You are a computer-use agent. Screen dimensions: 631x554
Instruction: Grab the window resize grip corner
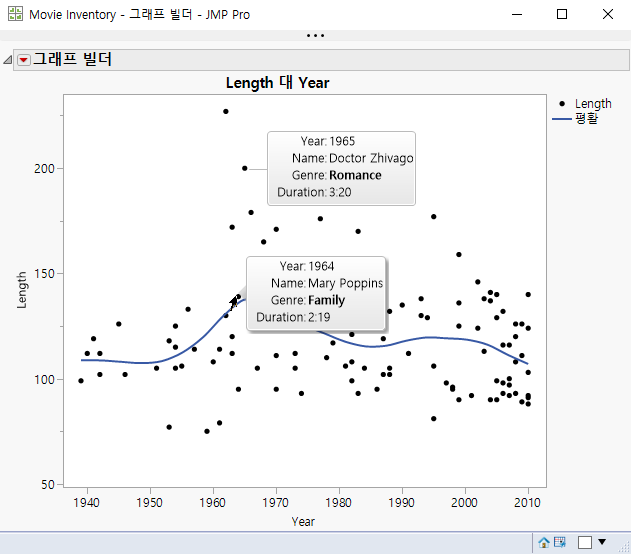pyautogui.click(x=625, y=548)
